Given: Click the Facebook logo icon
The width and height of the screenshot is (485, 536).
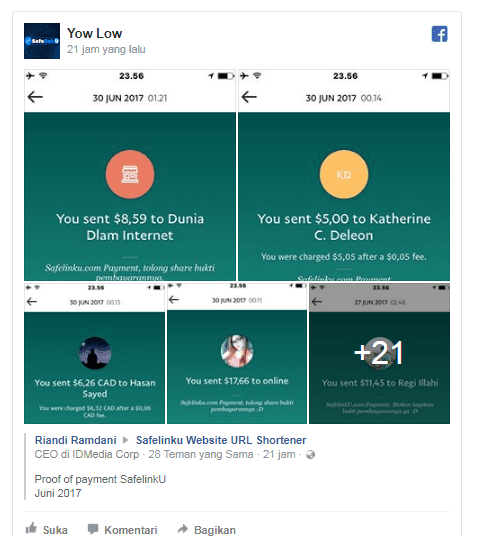Looking at the screenshot, I should tap(440, 34).
